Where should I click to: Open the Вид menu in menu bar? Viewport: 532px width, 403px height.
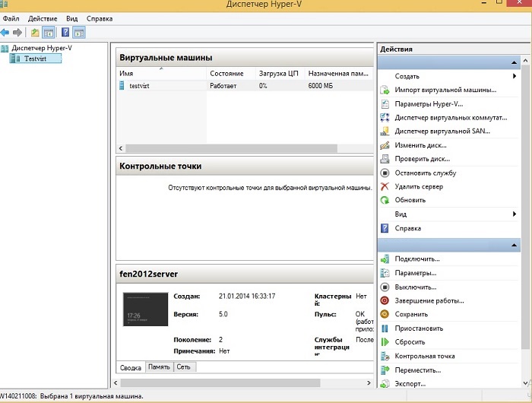point(71,19)
